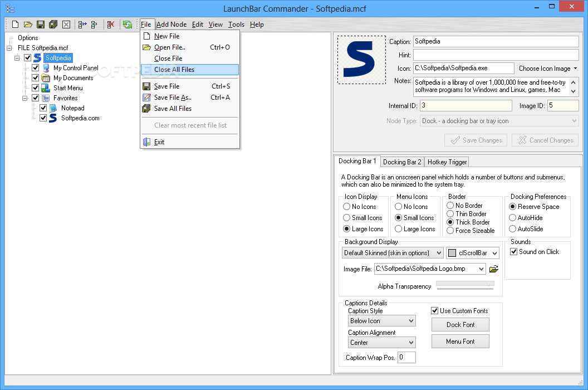Open the Add Node menu
This screenshot has width=588, height=390.
(x=171, y=25)
